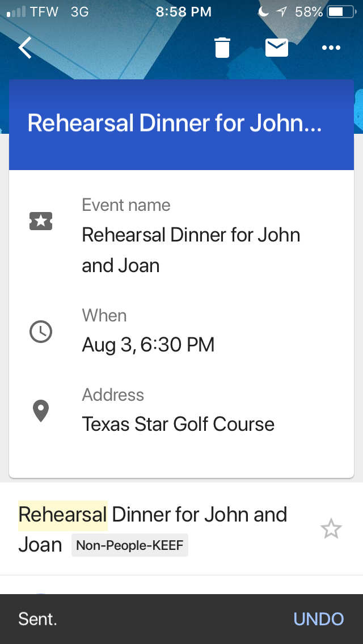Tap the highlighted word Rehearsal
Screen dimensions: 363x644
[x=63, y=515]
